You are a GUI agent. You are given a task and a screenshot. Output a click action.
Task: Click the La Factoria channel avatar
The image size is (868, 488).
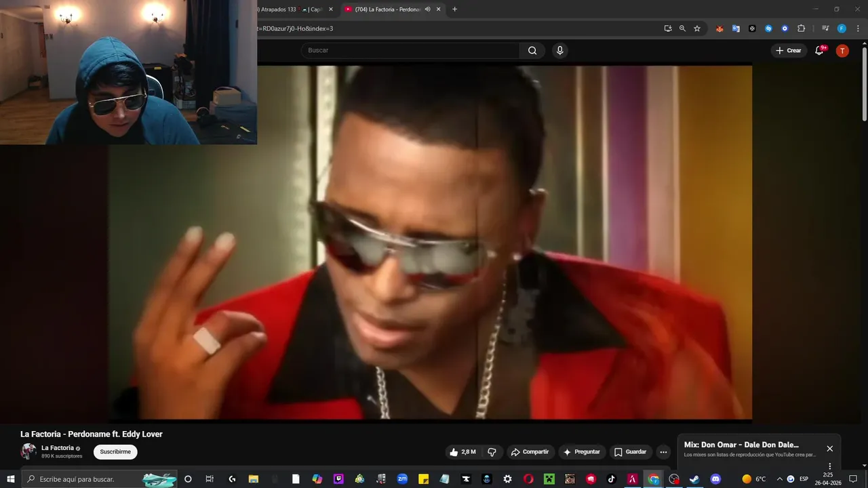(x=28, y=451)
